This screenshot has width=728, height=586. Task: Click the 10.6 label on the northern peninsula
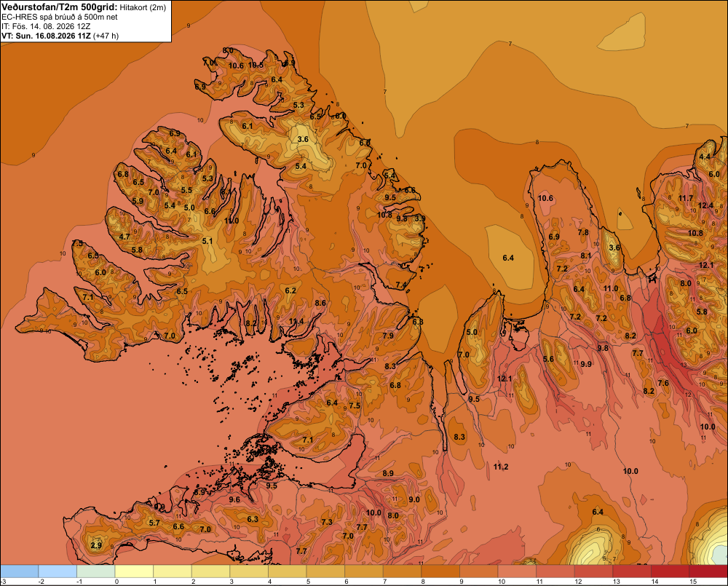[x=545, y=198]
